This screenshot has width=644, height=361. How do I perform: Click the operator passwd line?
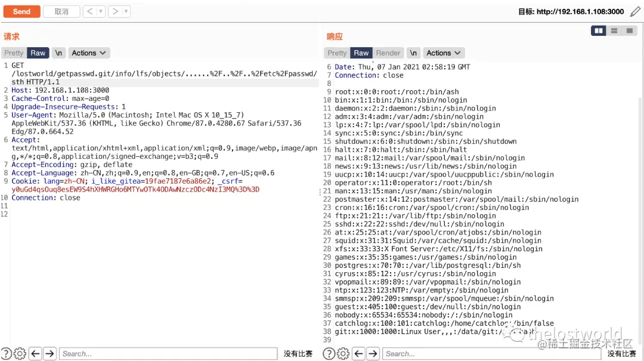[413, 183]
